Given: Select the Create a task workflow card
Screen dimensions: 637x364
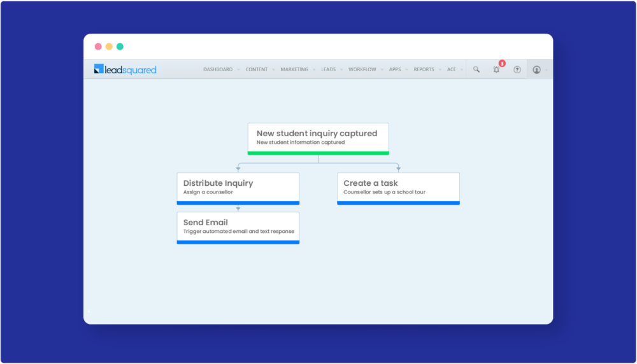Looking at the screenshot, I should [x=398, y=189].
